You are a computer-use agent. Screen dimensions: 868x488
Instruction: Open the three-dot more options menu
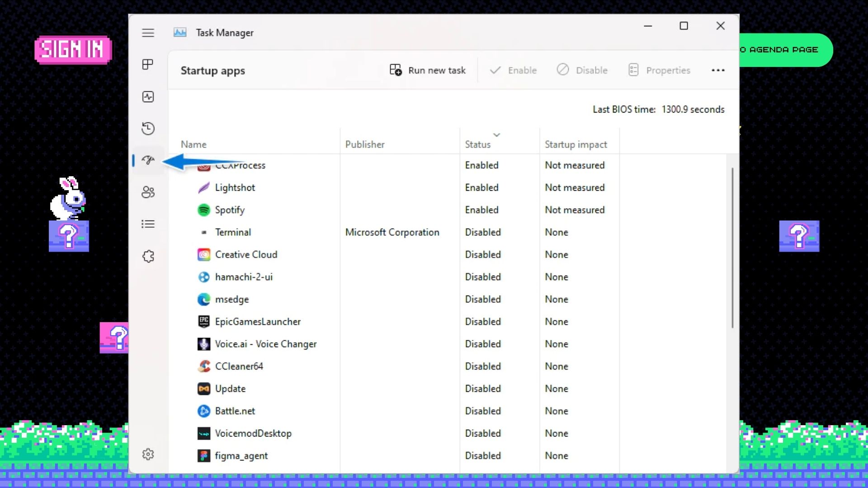(718, 70)
